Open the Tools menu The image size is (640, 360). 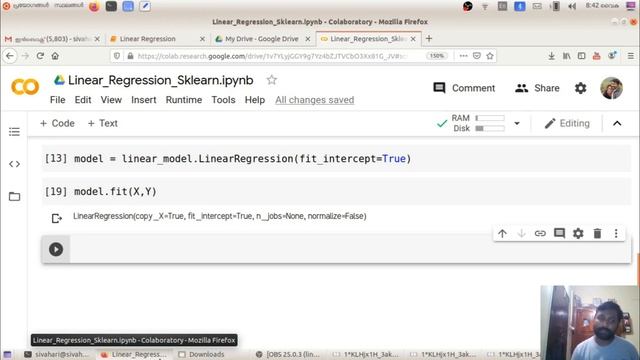(x=223, y=100)
